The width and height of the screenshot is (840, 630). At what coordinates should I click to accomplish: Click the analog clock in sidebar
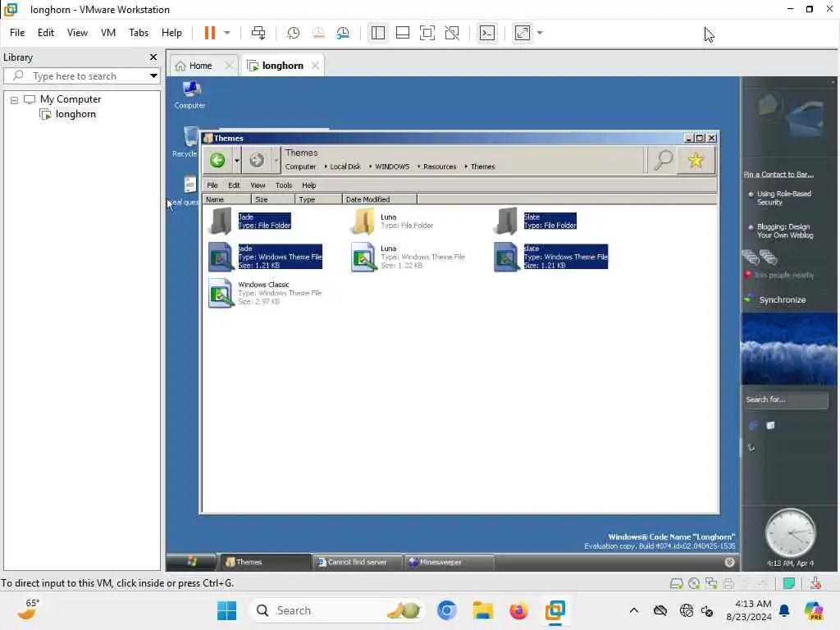(790, 533)
